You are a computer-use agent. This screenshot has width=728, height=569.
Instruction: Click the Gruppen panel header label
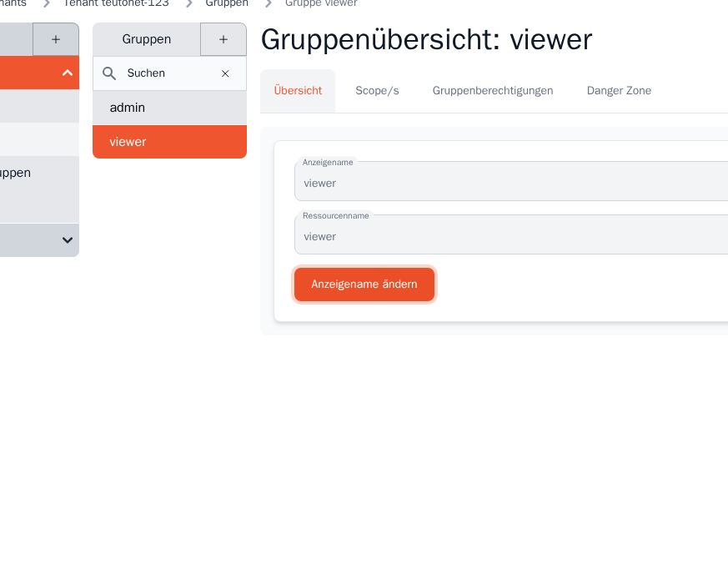[147, 39]
